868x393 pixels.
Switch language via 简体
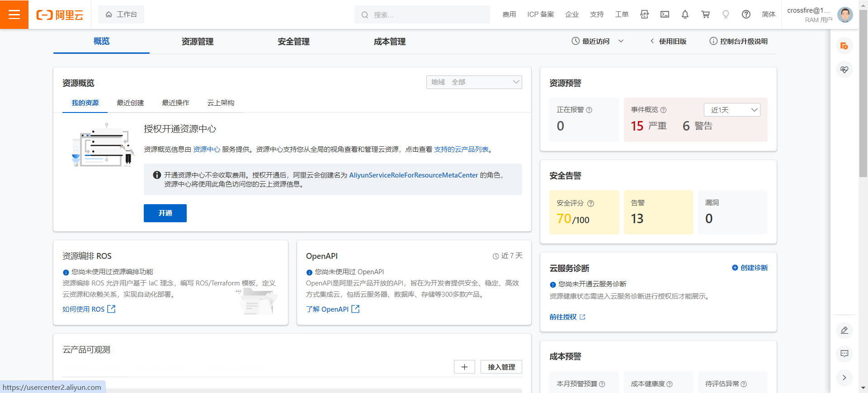(769, 14)
